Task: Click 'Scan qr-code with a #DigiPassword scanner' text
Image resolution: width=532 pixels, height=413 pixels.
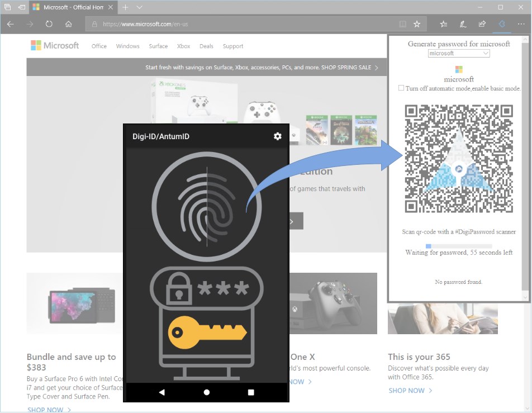Action: [459, 232]
